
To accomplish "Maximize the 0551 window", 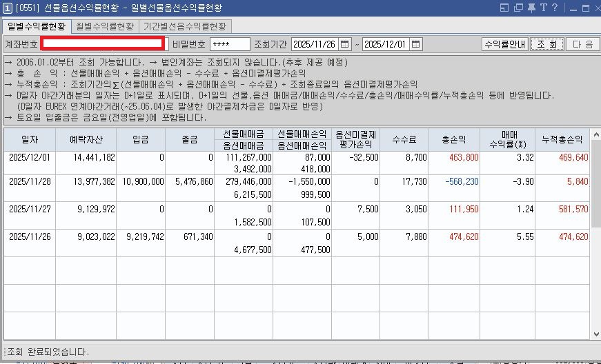I will (586, 8).
